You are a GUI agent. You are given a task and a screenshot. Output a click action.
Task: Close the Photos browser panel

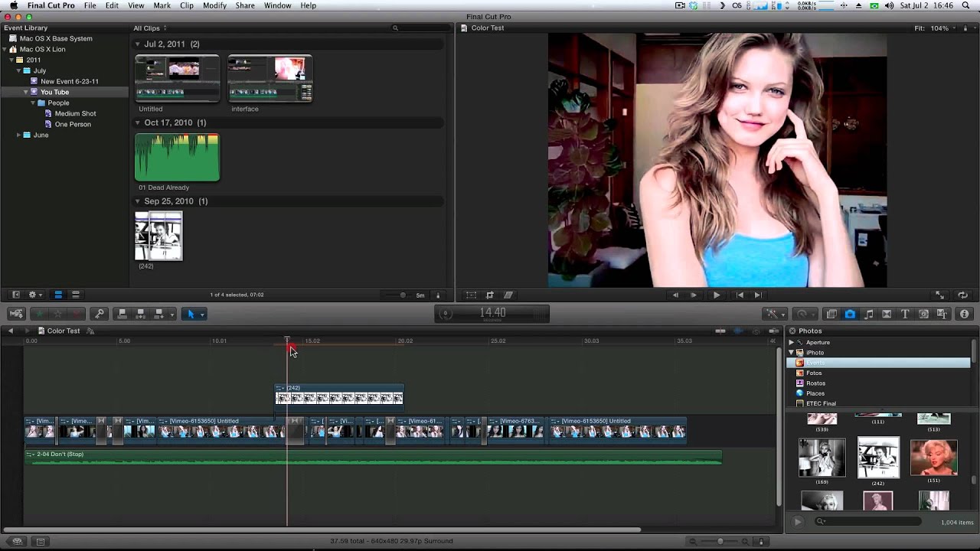coord(792,331)
